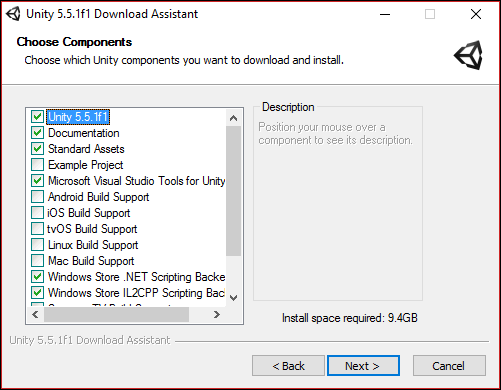This screenshot has height=390, width=501.
Task: Click the horizontal scrollbar thumb
Action: 116,314
